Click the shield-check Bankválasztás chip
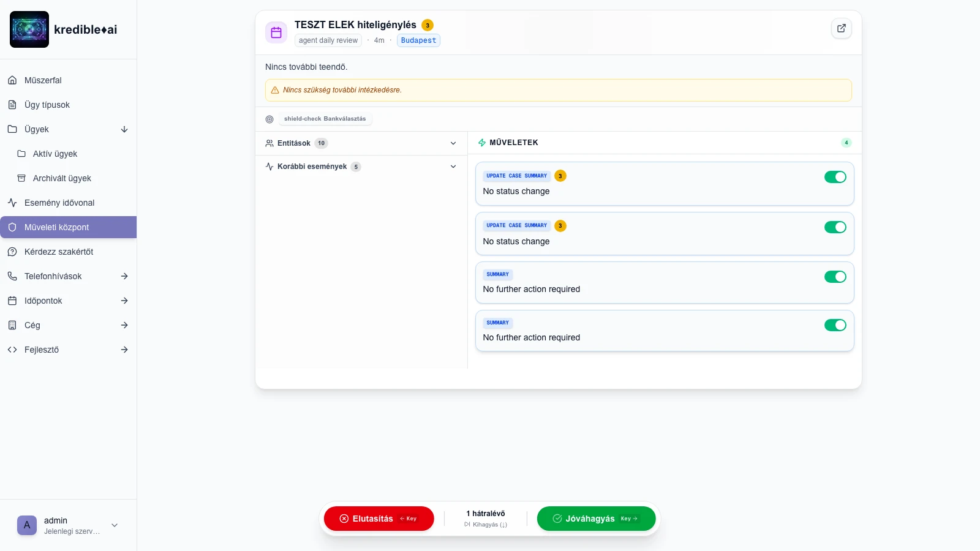The image size is (980, 551). (325, 119)
